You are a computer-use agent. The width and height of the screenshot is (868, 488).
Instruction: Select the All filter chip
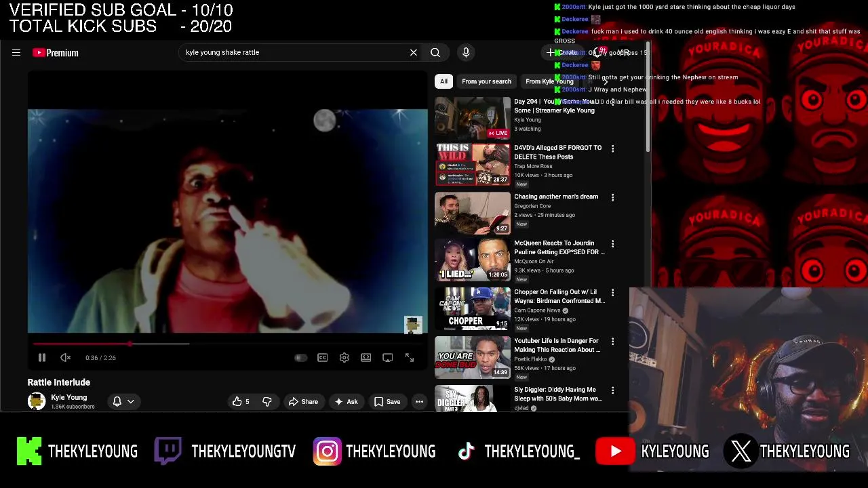[443, 81]
